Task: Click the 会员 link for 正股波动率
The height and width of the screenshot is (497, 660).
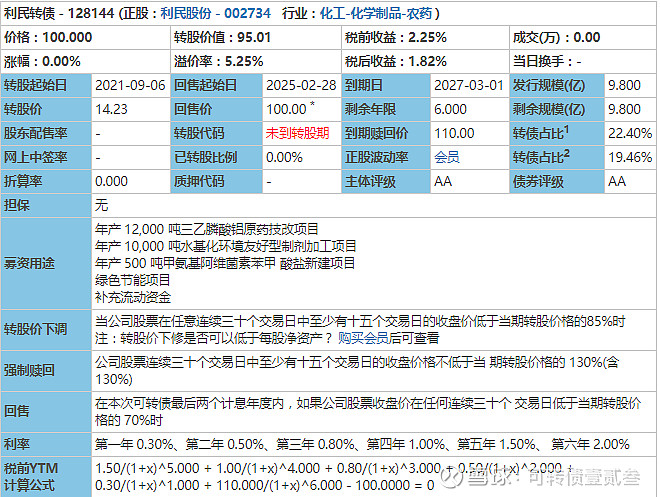Action: [447, 157]
